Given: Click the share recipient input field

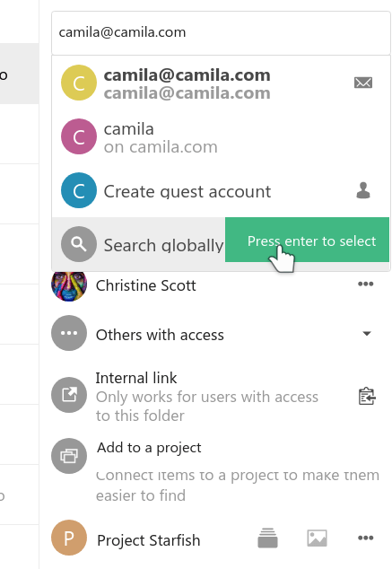Looking at the screenshot, I should click(221, 33).
